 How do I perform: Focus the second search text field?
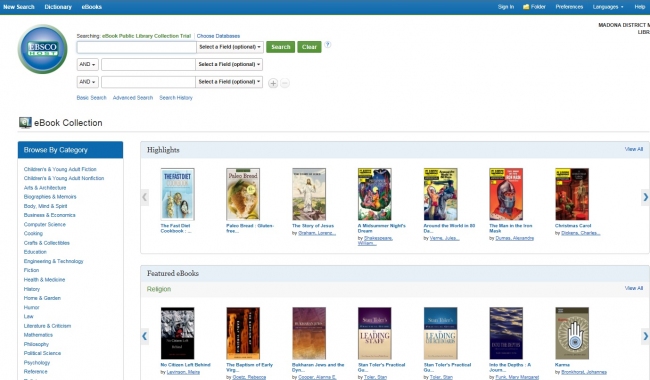click(x=148, y=64)
